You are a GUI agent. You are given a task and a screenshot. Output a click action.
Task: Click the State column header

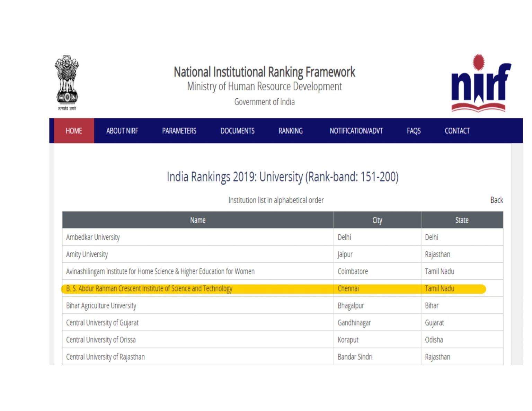tap(462, 220)
